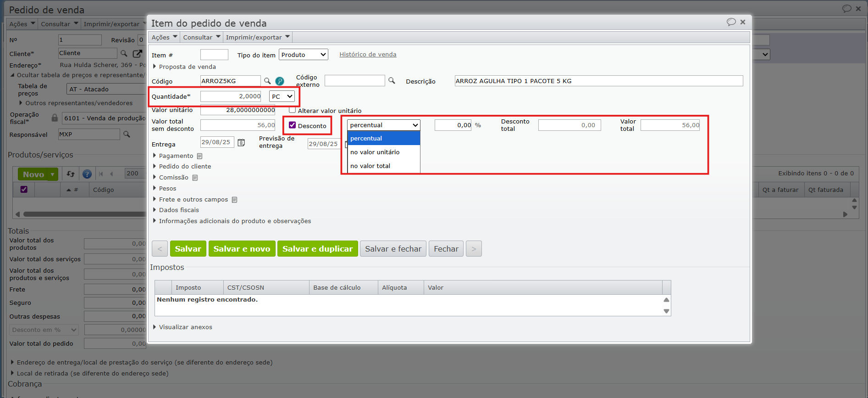Open comment bubble icon in item dialog header
Viewport: 868px width, 398px height.
coord(731,22)
